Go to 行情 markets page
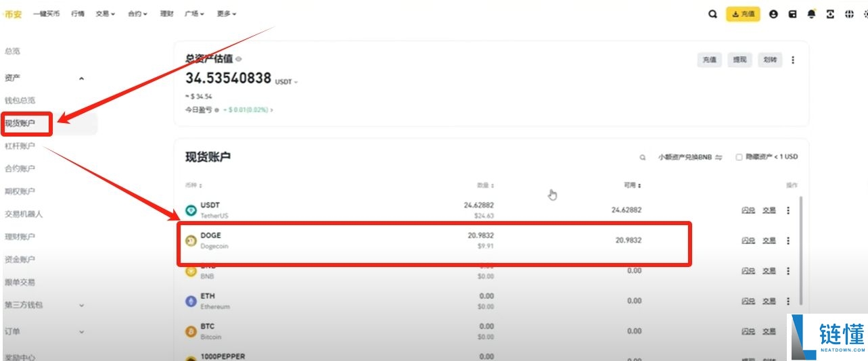The width and height of the screenshot is (868, 361). tap(78, 14)
